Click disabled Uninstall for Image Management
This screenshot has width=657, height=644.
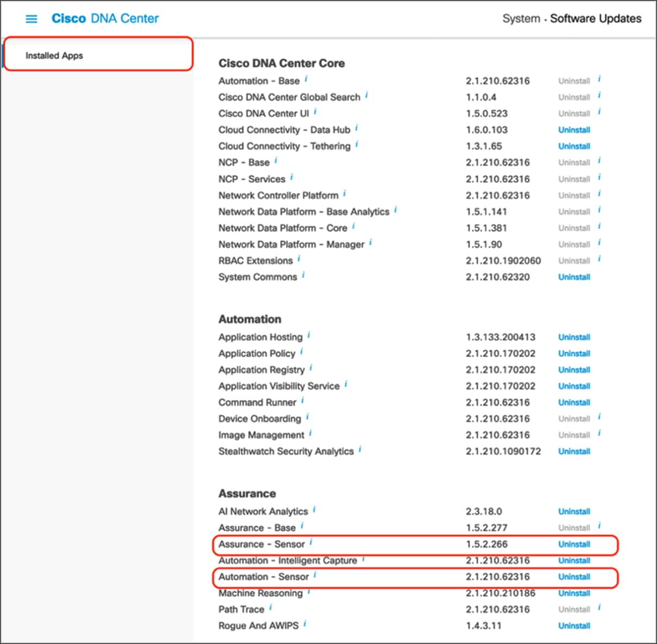[574, 436]
